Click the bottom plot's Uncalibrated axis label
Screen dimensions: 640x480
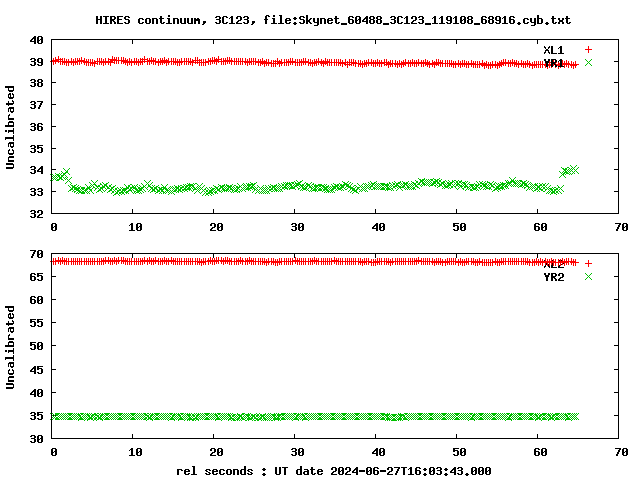pyautogui.click(x=11, y=346)
